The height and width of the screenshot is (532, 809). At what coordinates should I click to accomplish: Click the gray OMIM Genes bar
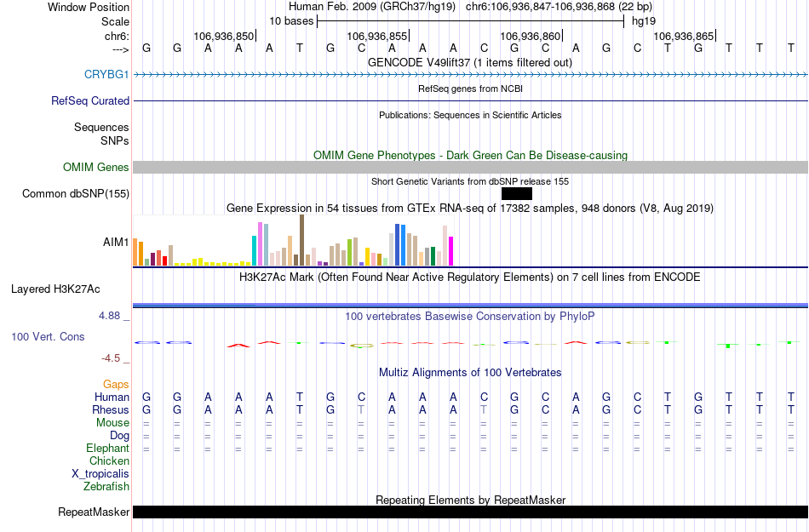point(471,167)
